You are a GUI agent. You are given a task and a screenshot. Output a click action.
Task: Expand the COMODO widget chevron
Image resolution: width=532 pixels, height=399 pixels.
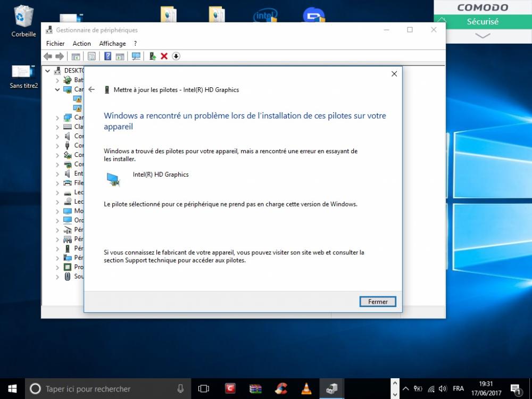(483, 36)
